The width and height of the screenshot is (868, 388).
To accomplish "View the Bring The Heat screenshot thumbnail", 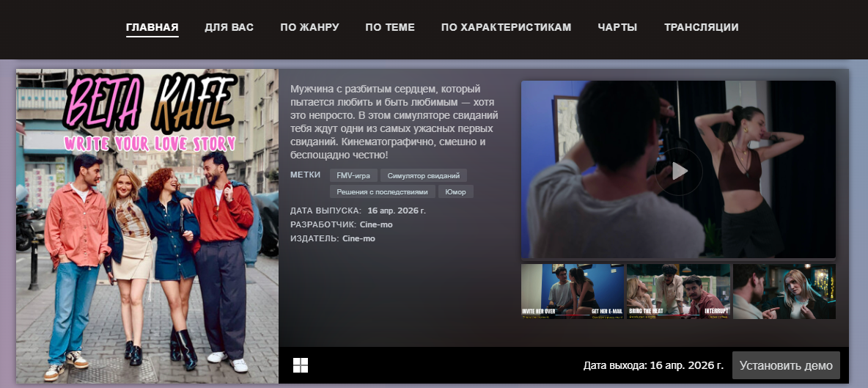I will pyautogui.click(x=678, y=291).
